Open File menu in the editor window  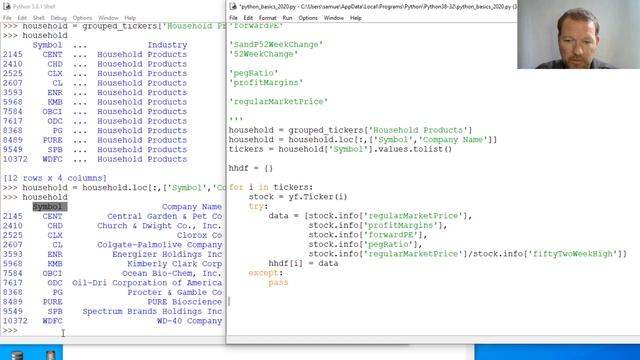(233, 18)
